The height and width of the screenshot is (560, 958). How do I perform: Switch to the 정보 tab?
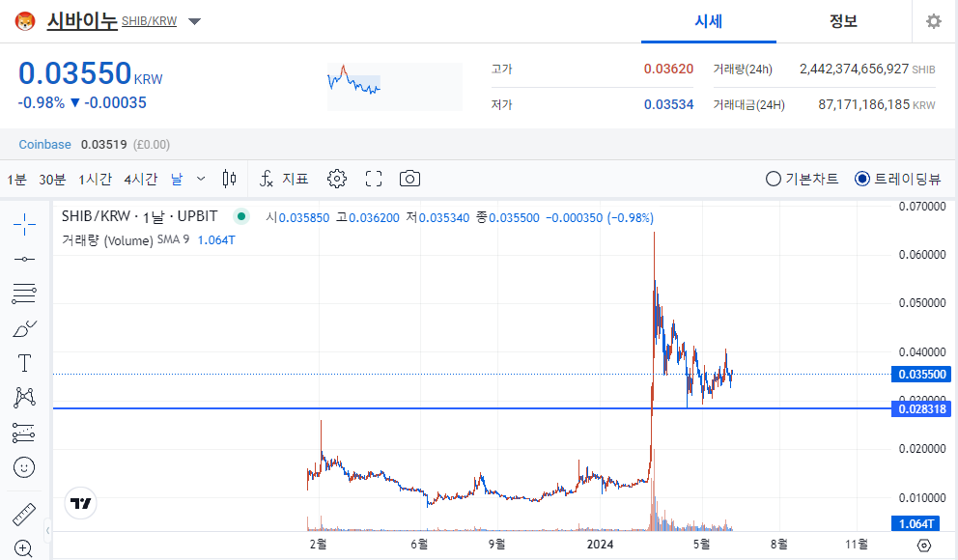(x=843, y=21)
